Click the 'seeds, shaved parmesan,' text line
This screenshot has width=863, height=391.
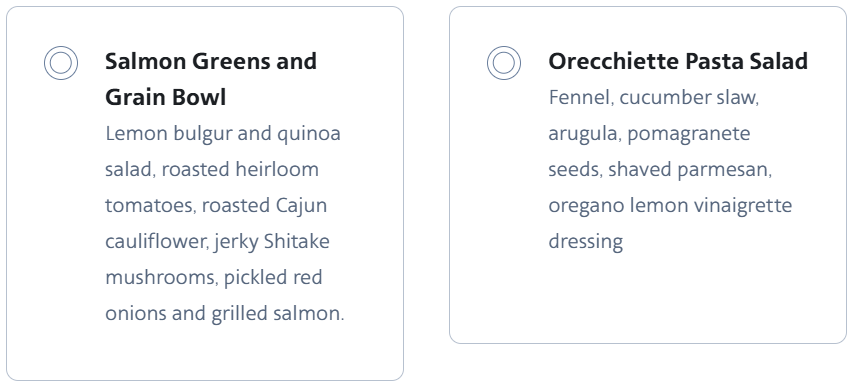click(660, 170)
